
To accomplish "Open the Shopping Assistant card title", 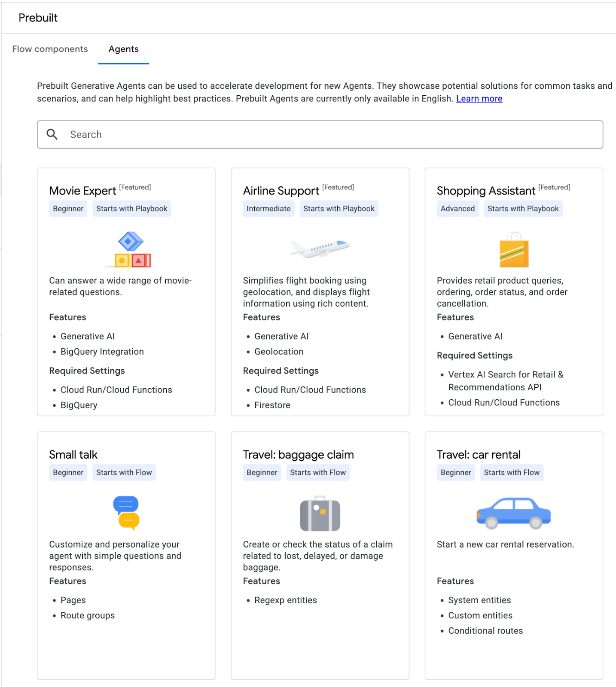I will click(486, 191).
